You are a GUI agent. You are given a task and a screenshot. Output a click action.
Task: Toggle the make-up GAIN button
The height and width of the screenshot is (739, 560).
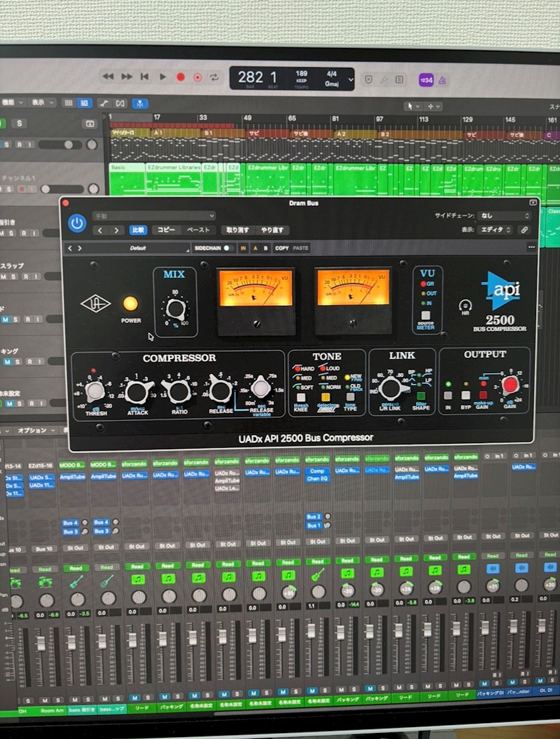point(483,395)
